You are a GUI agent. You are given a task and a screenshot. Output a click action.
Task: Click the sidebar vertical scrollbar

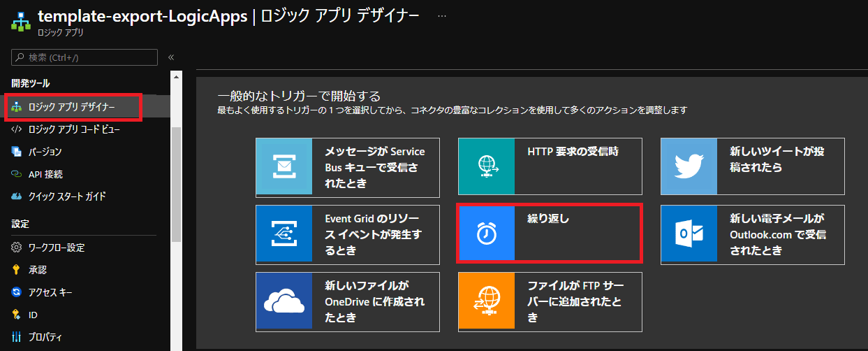pos(176,185)
